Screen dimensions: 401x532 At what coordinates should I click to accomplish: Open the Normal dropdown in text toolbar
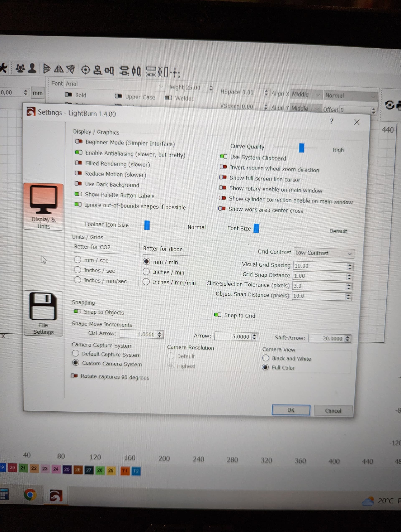(350, 96)
